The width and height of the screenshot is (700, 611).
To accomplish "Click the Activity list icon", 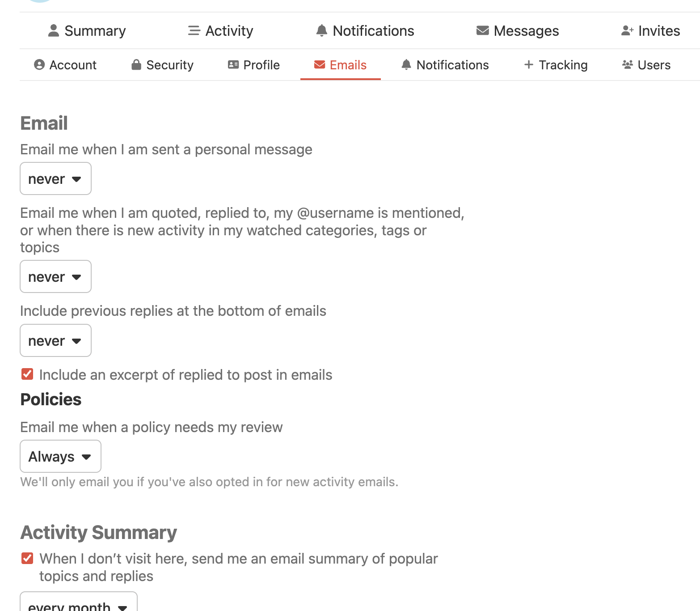I will pos(194,30).
